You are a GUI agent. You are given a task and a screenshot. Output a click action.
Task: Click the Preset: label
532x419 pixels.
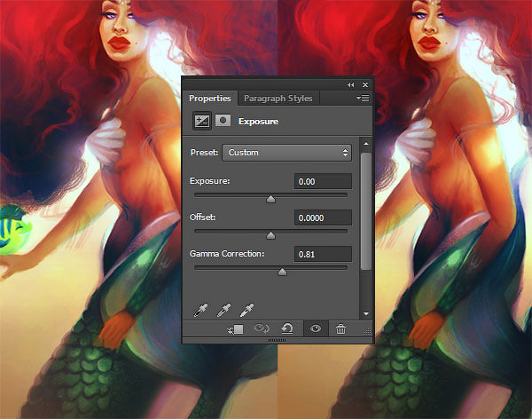click(204, 152)
